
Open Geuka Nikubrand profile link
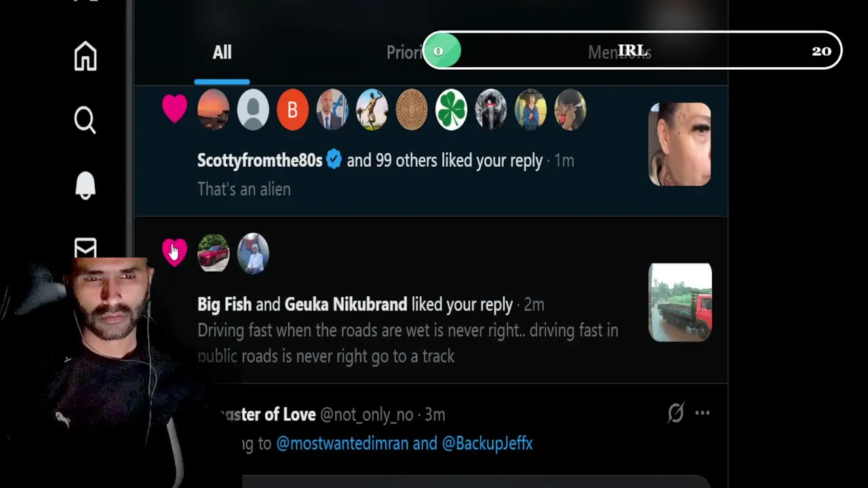tap(346, 304)
